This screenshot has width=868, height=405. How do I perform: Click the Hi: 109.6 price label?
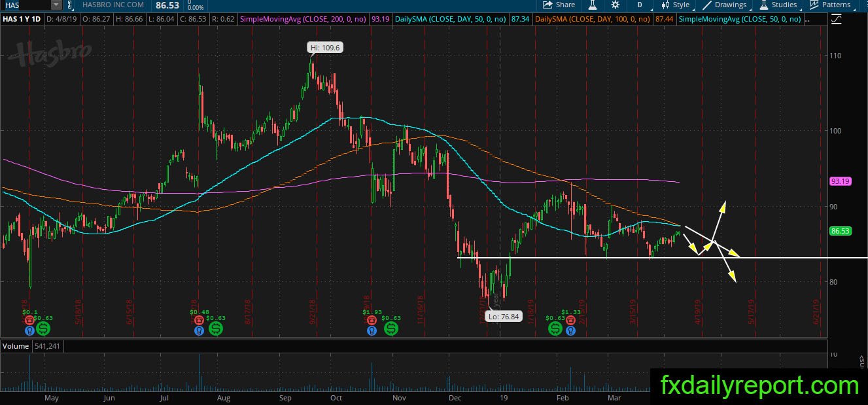coord(325,47)
